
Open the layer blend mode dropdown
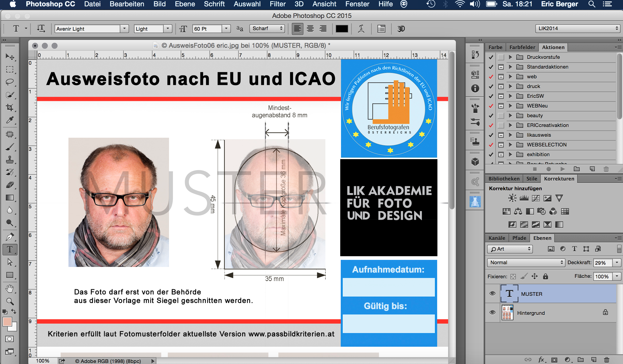point(526,263)
